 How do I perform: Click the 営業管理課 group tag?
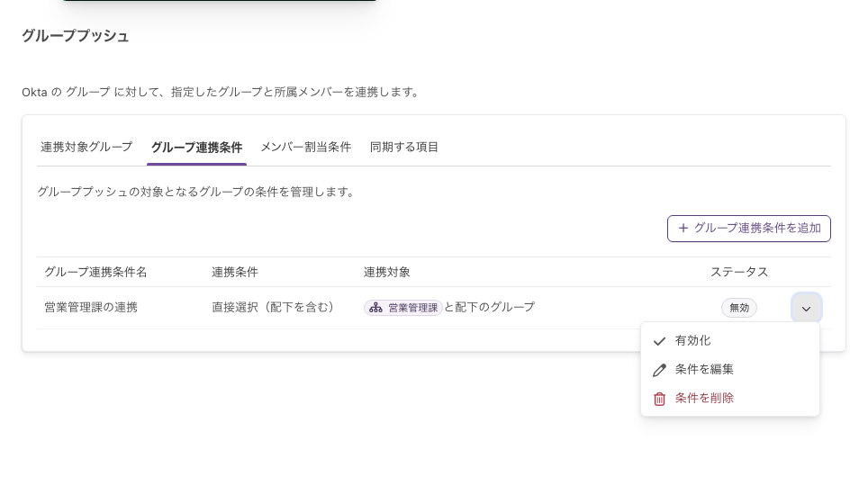pos(403,308)
